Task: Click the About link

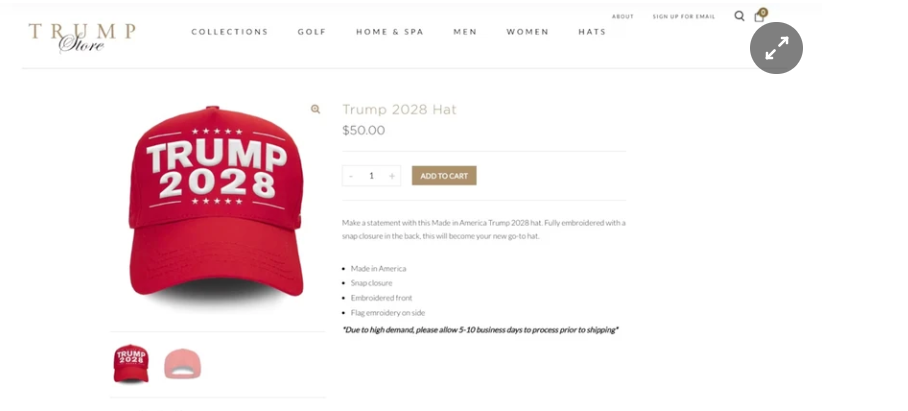Action: tap(623, 17)
